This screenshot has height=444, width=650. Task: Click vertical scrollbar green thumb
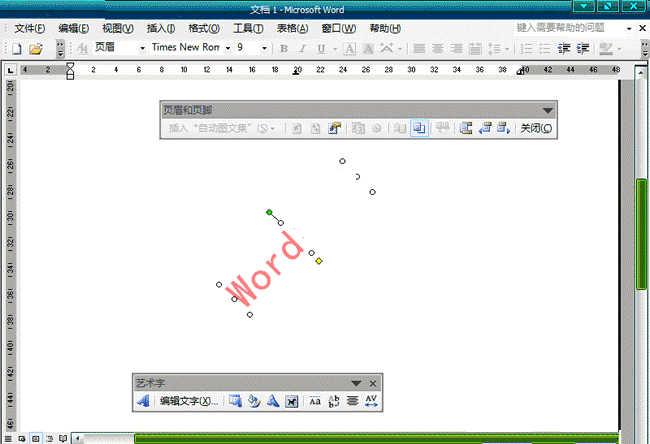641,234
